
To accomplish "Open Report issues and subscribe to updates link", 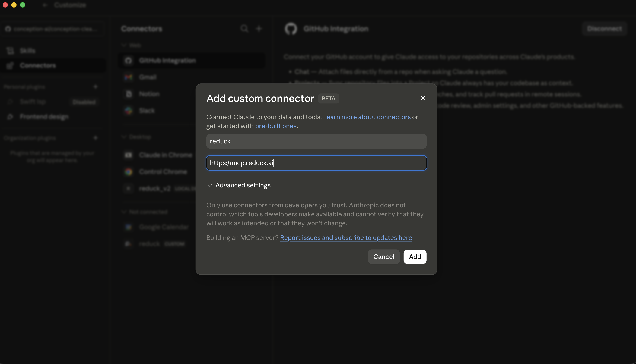I will [346, 238].
